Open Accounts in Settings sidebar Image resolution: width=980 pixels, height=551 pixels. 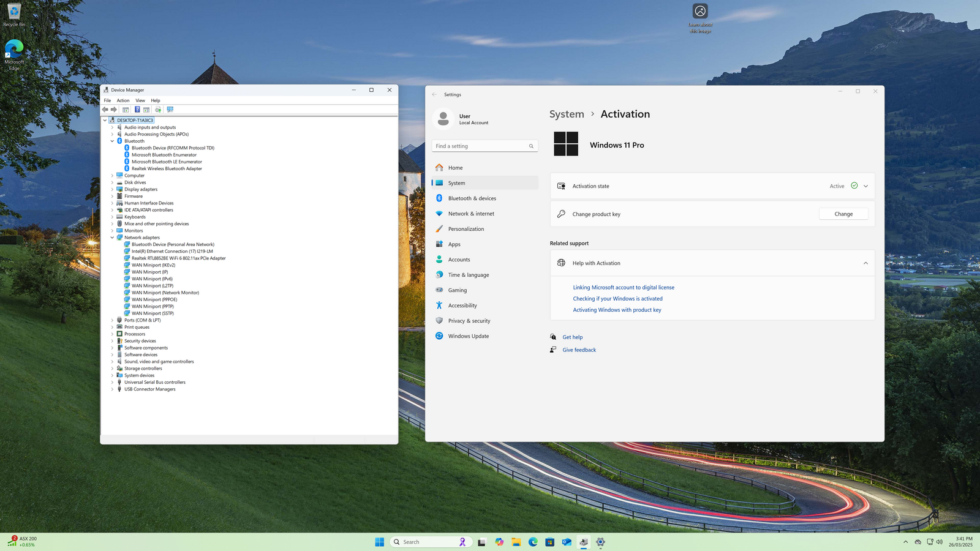click(485, 260)
